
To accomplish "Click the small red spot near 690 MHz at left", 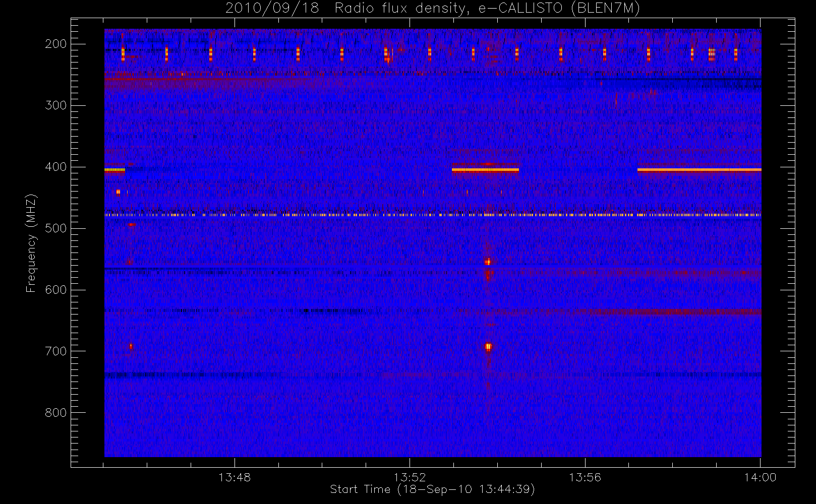I will click(131, 346).
